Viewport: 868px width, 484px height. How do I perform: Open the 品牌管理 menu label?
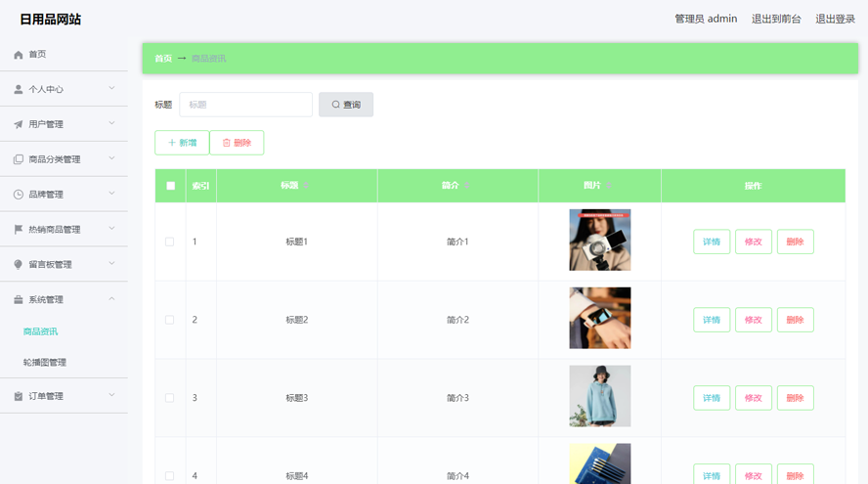46,195
